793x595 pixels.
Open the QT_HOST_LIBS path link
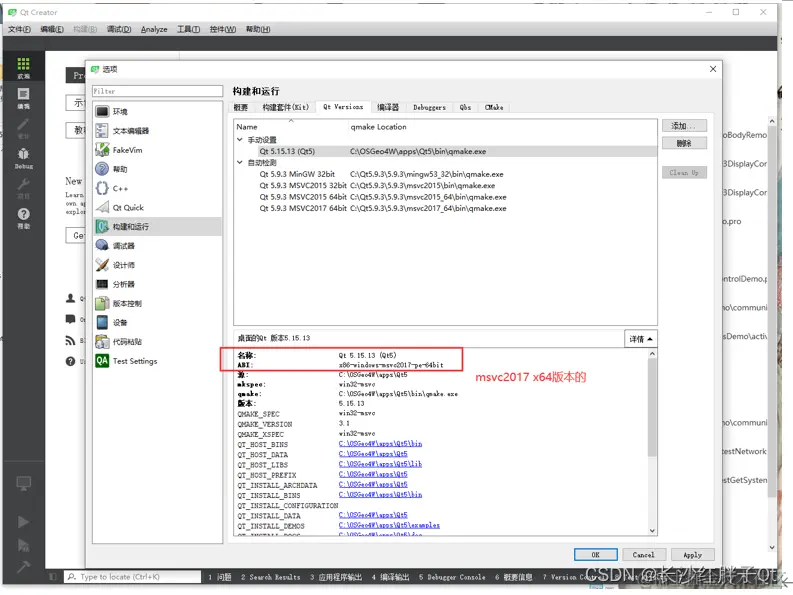tap(380, 464)
